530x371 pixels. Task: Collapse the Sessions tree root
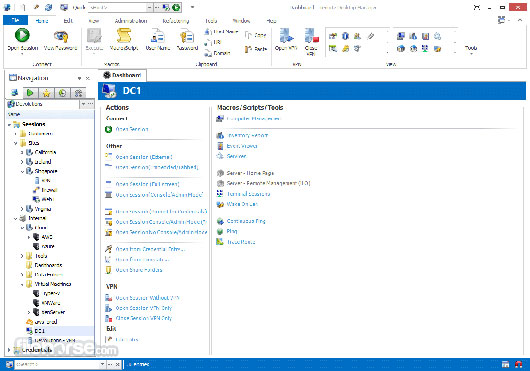9,124
